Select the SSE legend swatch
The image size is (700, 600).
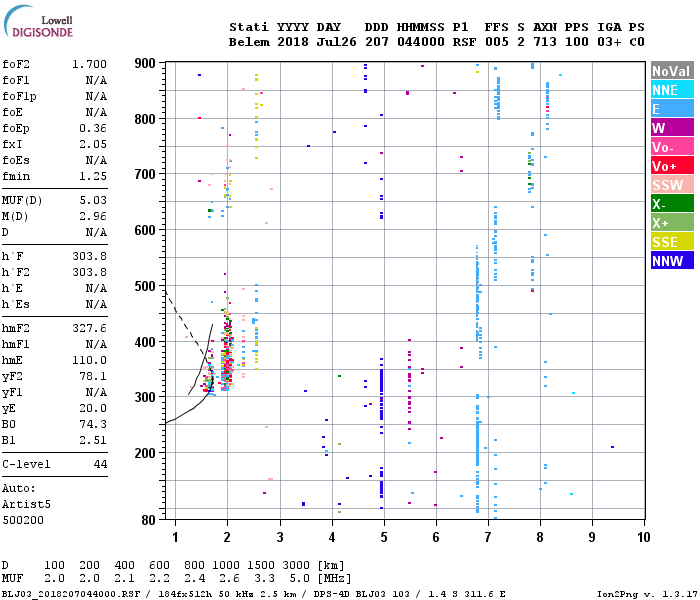672,242
